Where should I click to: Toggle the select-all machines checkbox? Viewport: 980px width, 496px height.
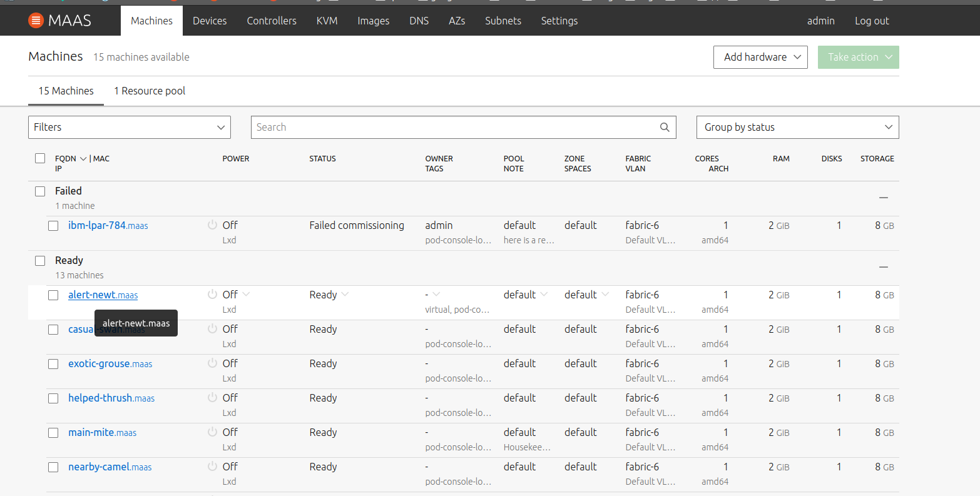pos(40,158)
